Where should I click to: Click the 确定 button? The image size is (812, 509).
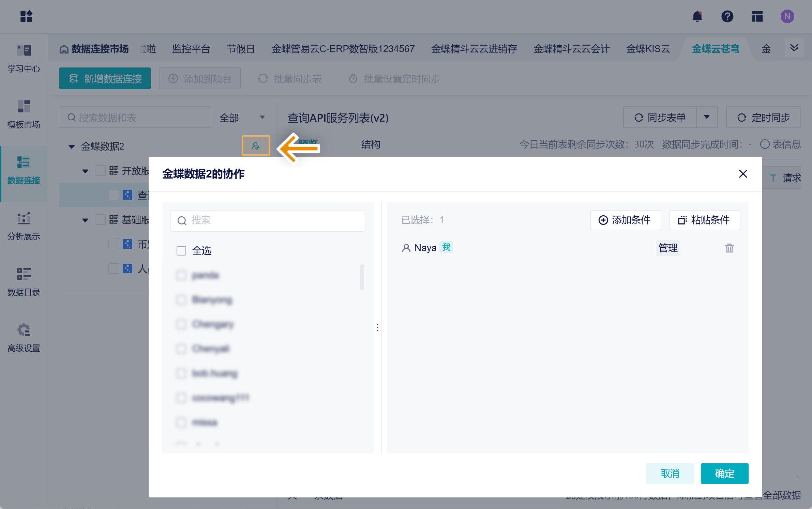[724, 473]
